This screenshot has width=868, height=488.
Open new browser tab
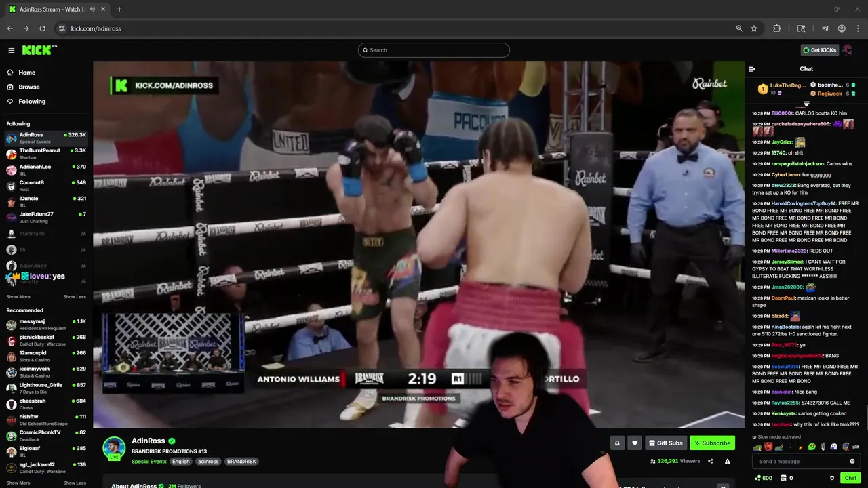119,9
